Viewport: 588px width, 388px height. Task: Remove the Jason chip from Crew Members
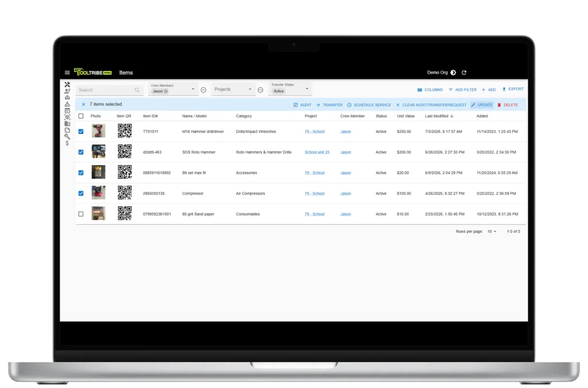166,91
